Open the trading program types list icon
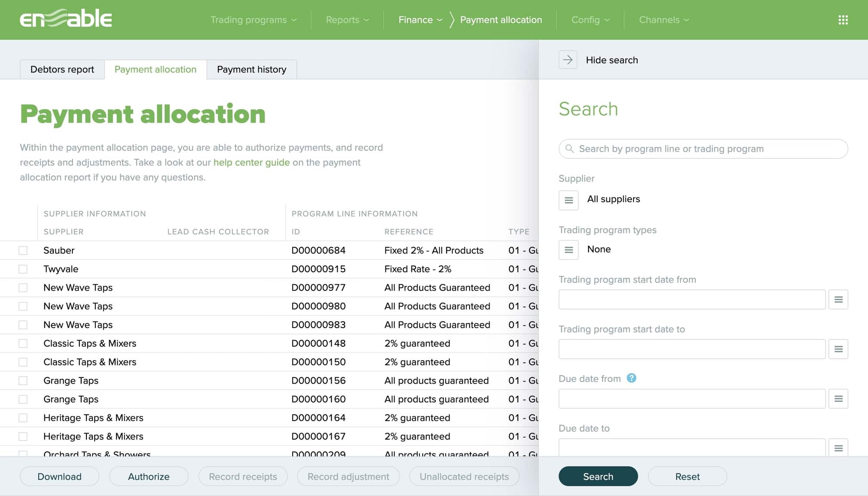 (x=569, y=250)
